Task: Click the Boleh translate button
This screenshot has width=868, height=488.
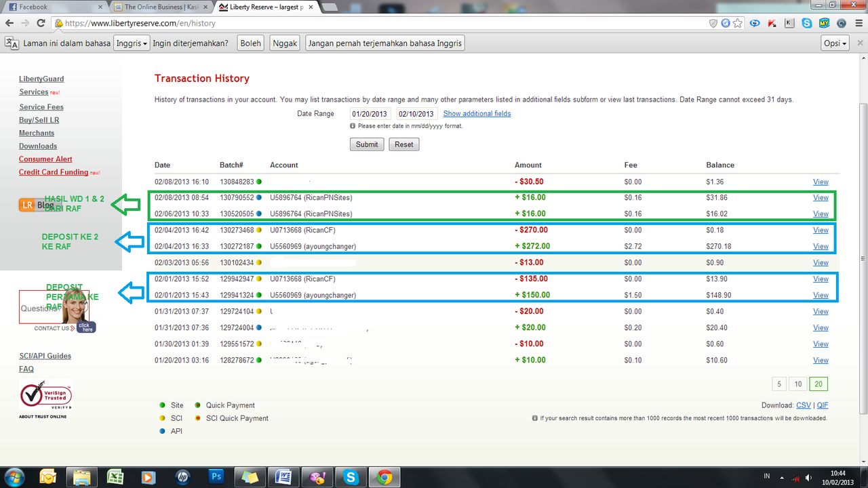Action: (250, 43)
